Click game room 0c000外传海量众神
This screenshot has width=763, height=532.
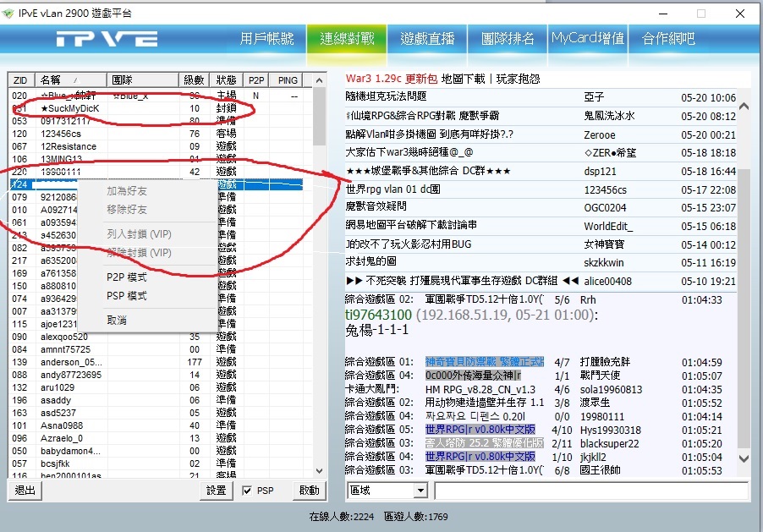(x=473, y=376)
